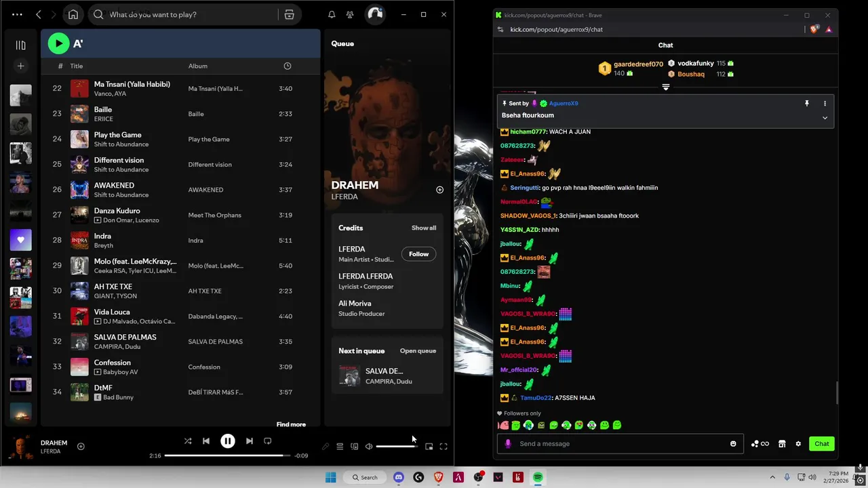The image size is (868, 488).
Task: Open the Browse icon next to search
Action: coord(290,14)
